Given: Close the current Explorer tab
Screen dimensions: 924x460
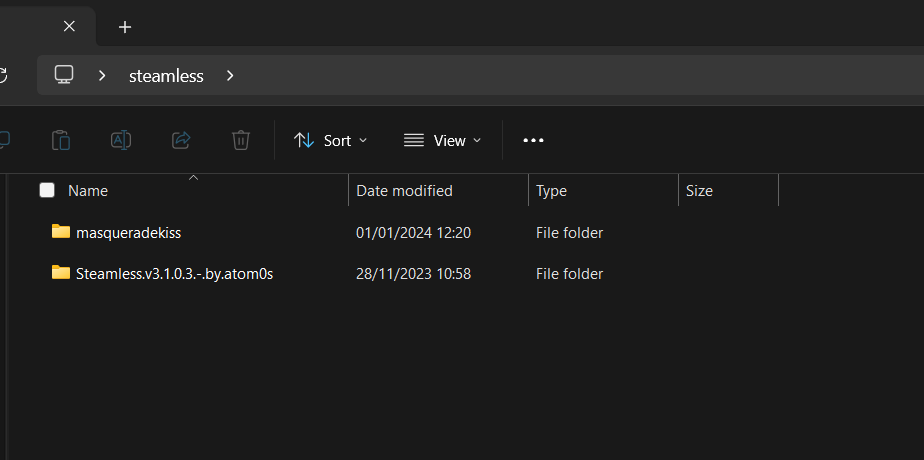Looking at the screenshot, I should 70,26.
